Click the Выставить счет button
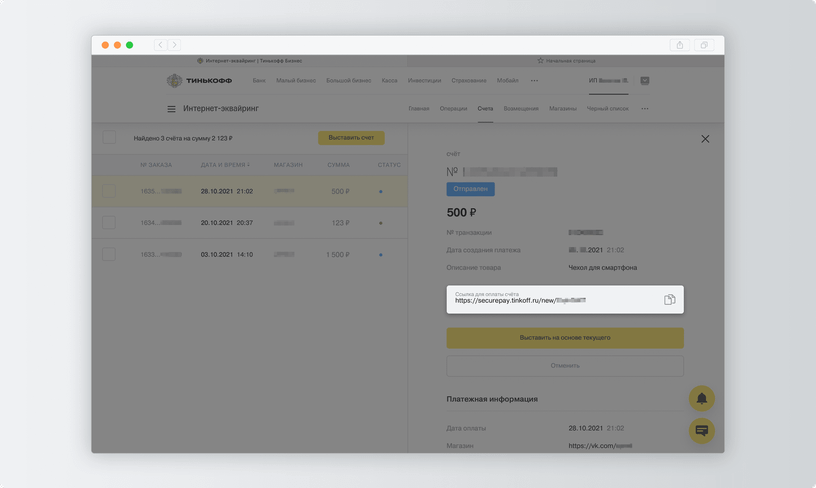Viewport: 816px width, 488px height. [x=351, y=138]
